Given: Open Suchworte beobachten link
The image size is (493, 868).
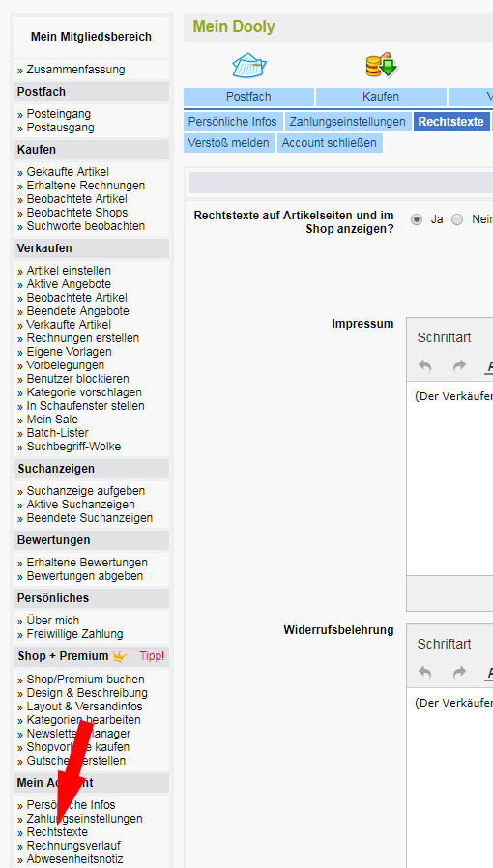Looking at the screenshot, I should point(86,226).
